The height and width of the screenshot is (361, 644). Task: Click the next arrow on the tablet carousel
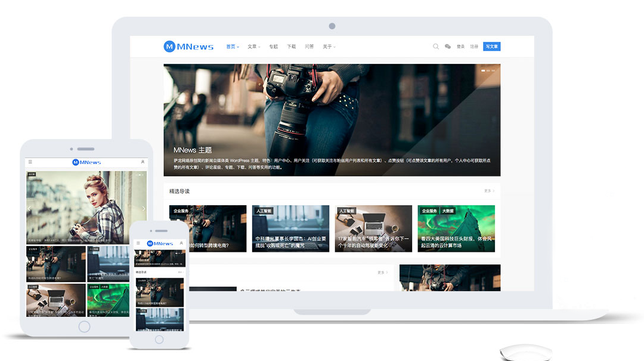coord(144,208)
